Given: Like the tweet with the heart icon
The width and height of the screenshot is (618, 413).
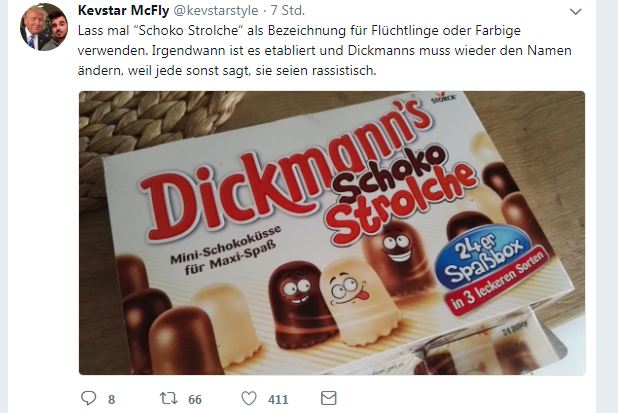Looking at the screenshot, I should (x=248, y=398).
